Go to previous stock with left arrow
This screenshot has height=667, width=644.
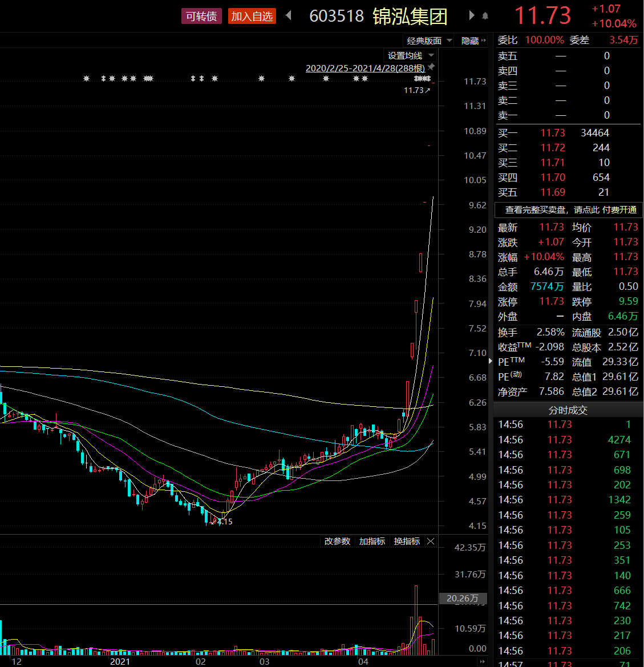(x=289, y=16)
